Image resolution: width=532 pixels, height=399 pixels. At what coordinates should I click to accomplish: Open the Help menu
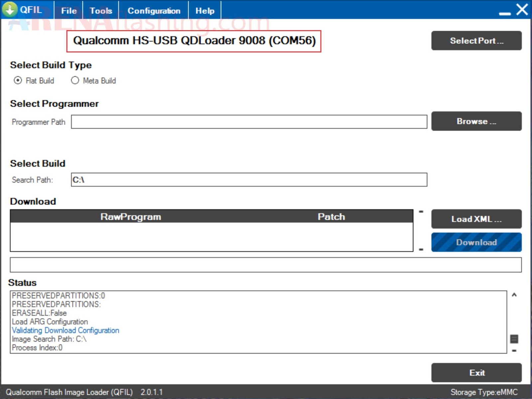coord(205,11)
